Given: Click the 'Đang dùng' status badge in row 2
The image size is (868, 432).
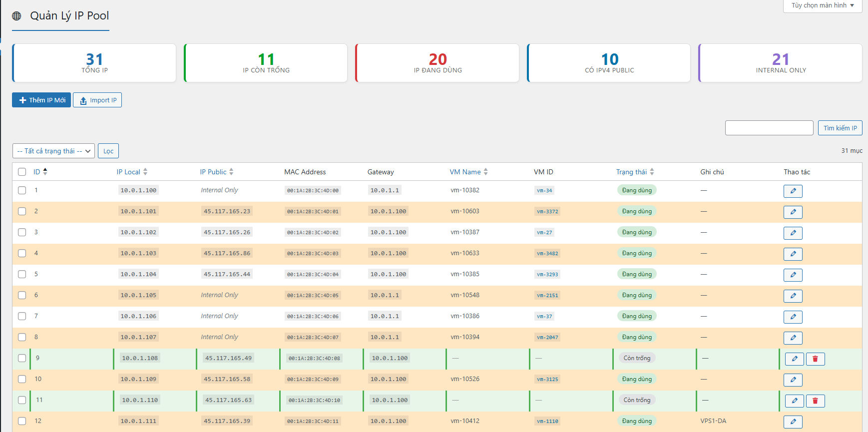Looking at the screenshot, I should pos(637,211).
